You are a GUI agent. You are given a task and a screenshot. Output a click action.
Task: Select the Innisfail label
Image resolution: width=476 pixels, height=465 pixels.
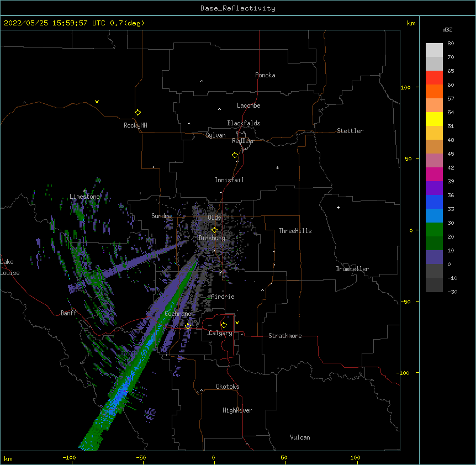click(x=229, y=180)
